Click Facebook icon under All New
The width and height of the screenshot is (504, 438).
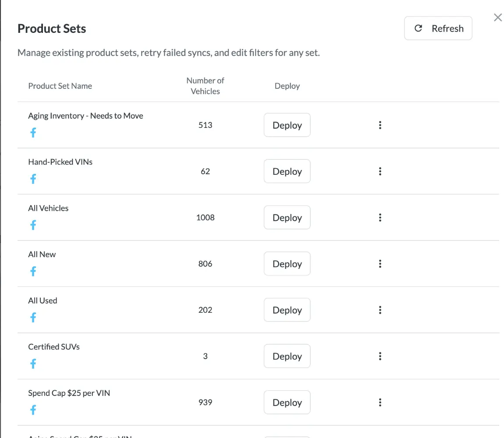(33, 271)
